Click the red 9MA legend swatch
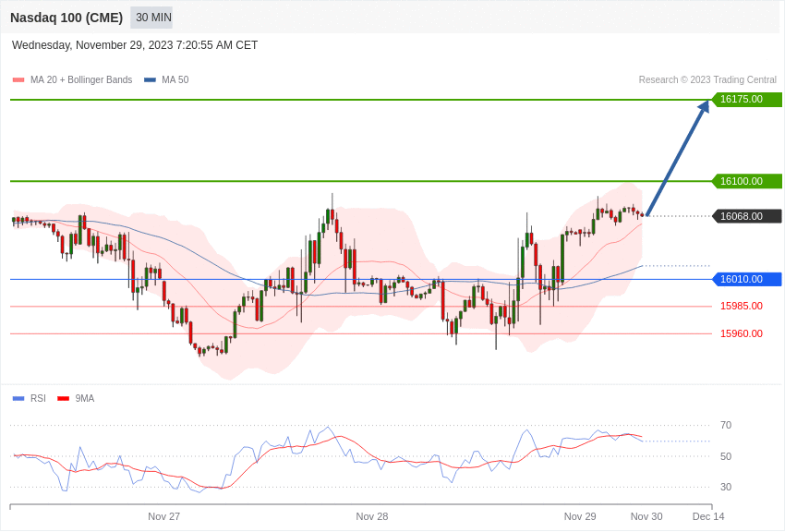The width and height of the screenshot is (785, 532). coord(63,399)
